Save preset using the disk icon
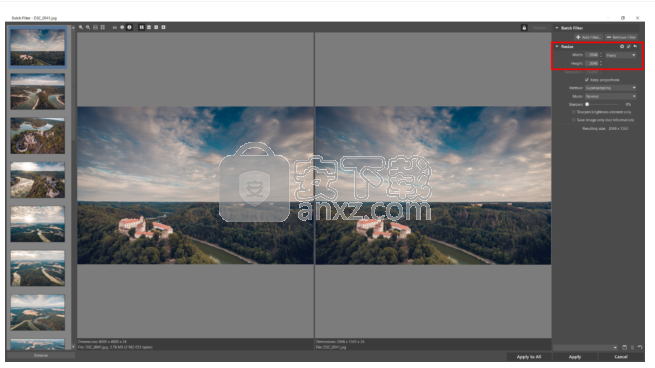Image resolution: width=655 pixels, height=368 pixels. (x=625, y=347)
